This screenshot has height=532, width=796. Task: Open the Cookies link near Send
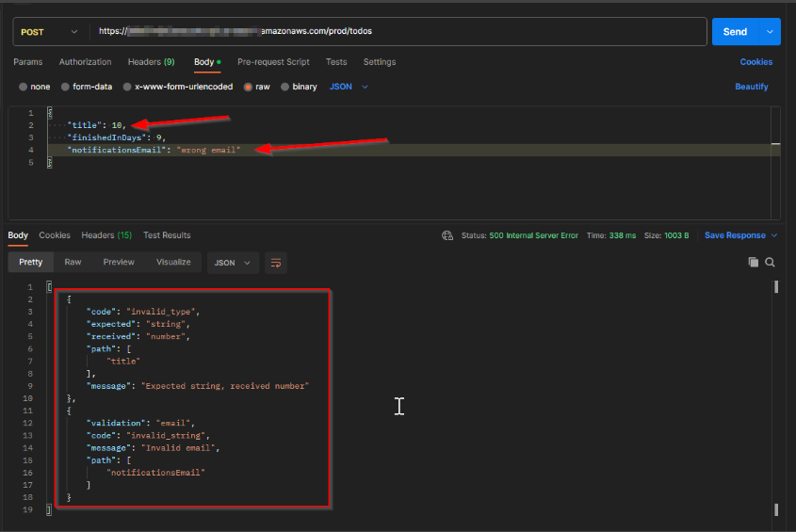coord(755,62)
